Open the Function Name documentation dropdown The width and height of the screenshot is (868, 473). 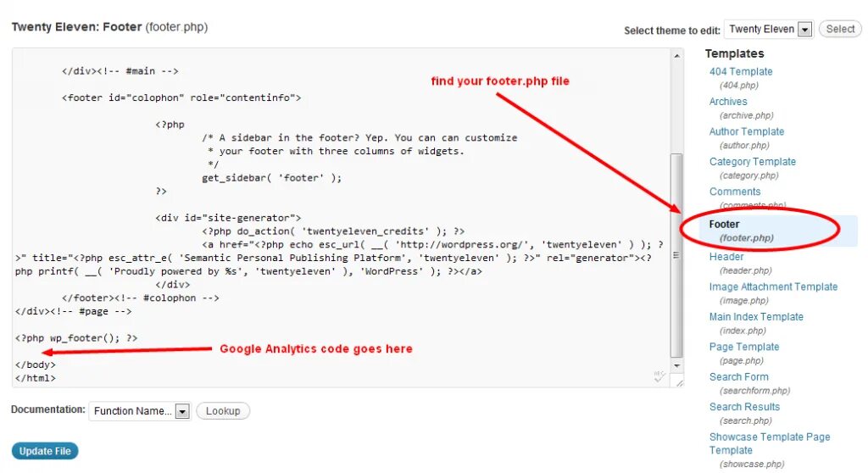pos(140,411)
